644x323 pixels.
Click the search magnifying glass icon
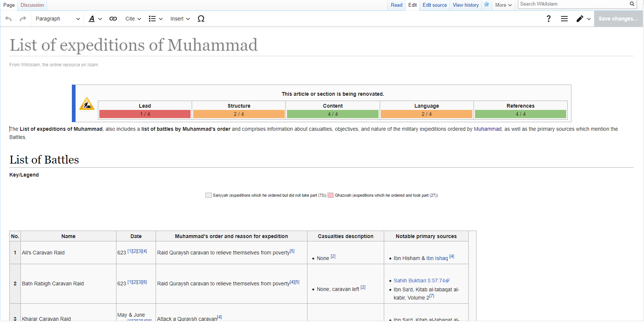632,4
